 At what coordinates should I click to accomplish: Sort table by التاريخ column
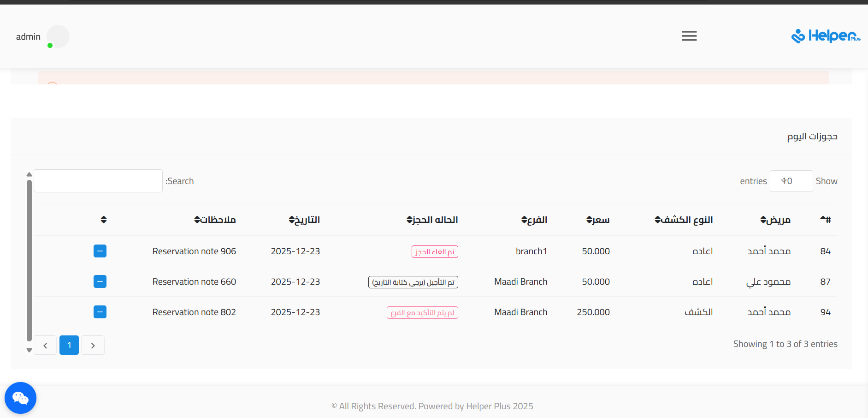304,220
